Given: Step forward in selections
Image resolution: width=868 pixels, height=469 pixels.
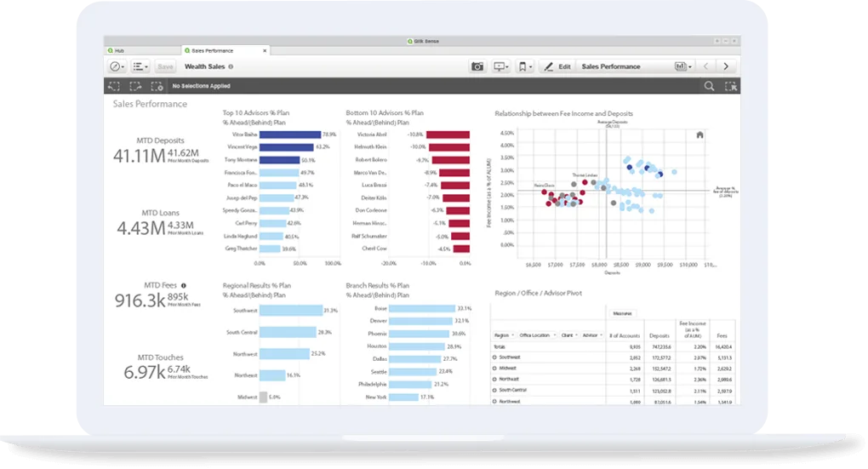Looking at the screenshot, I should tap(135, 86).
